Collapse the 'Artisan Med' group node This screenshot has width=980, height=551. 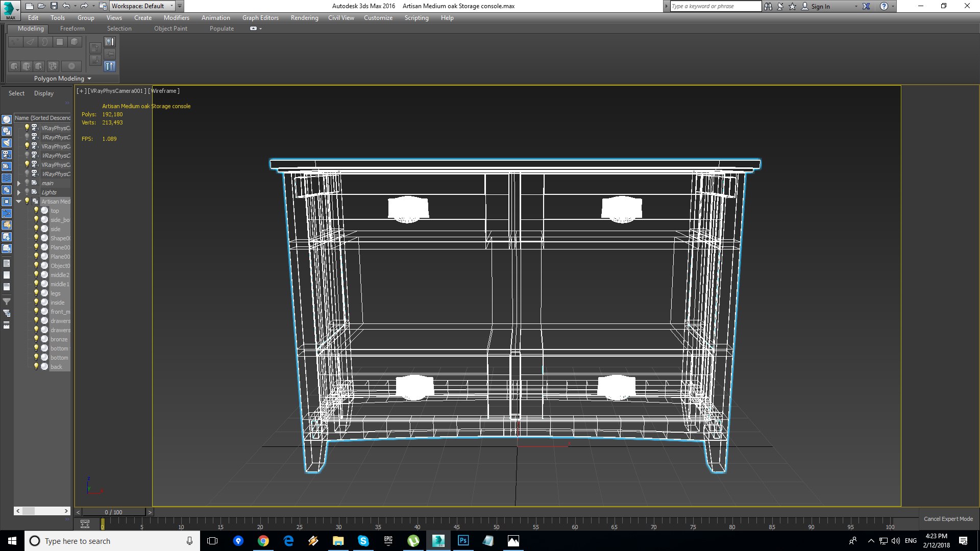pyautogui.click(x=19, y=202)
